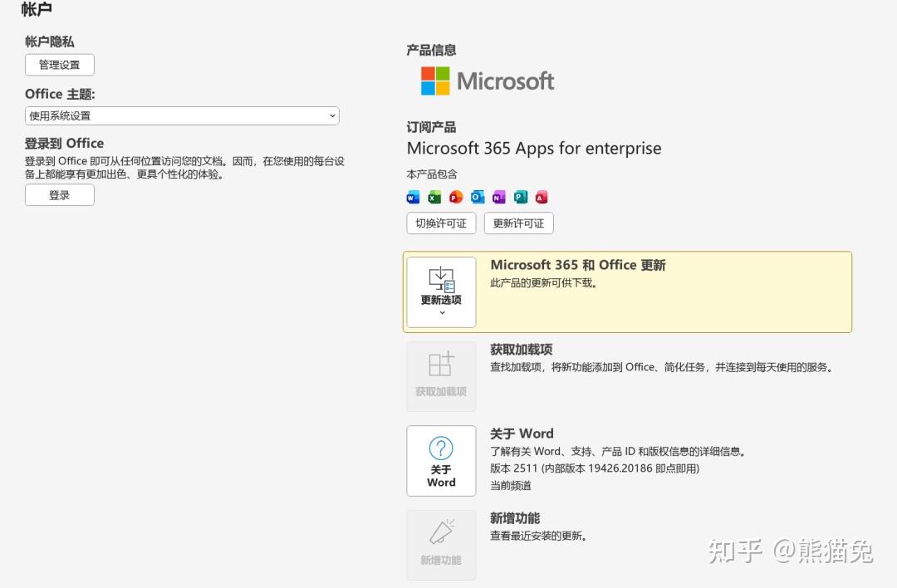897x588 pixels.
Task: Click the Excel app icon
Action: pos(434,198)
